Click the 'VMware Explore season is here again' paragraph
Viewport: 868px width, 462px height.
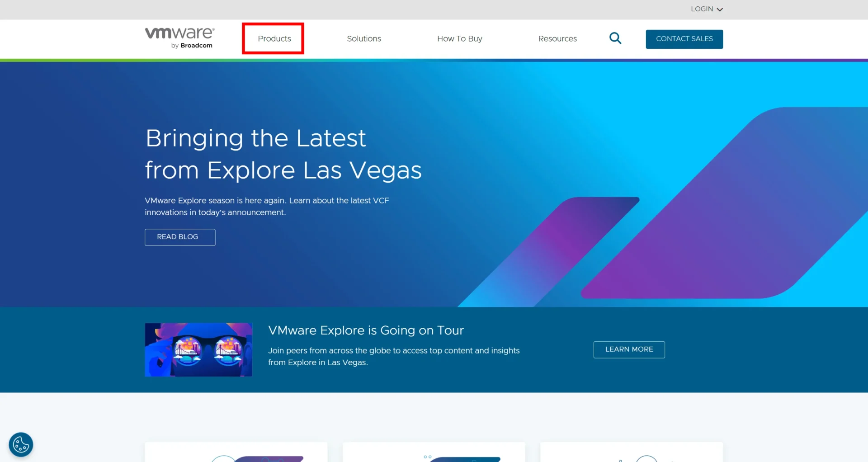[x=267, y=207]
